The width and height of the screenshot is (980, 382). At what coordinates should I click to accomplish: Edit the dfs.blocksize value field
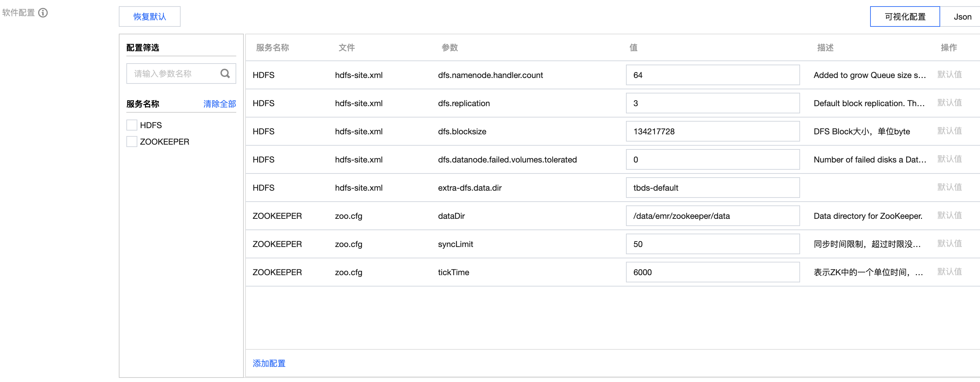[x=712, y=131]
